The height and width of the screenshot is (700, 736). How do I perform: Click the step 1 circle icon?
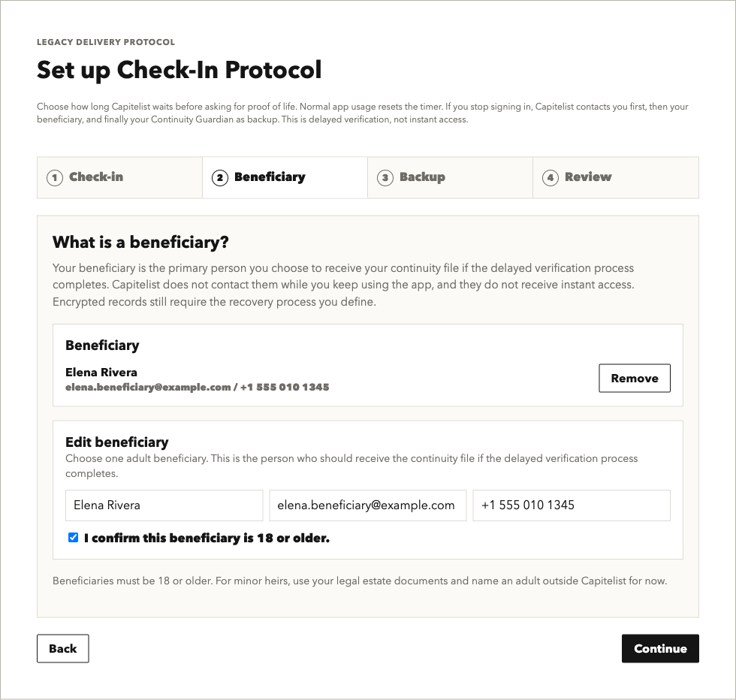54,178
